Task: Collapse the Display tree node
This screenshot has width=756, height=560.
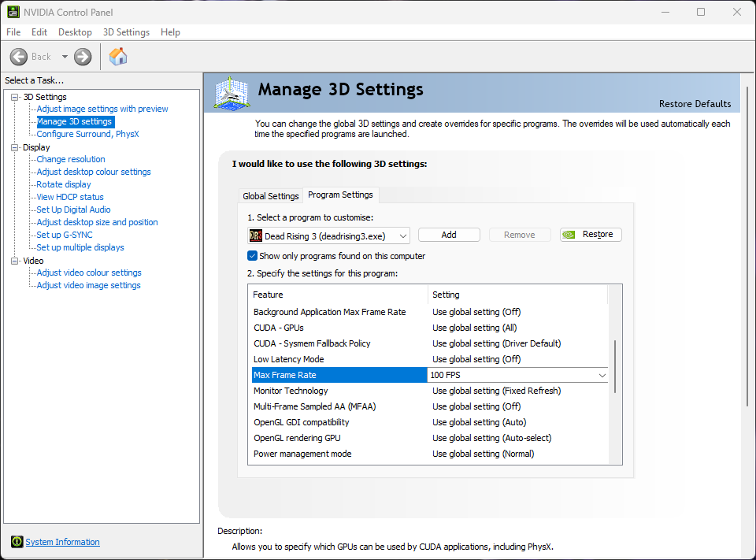Action: (x=14, y=147)
